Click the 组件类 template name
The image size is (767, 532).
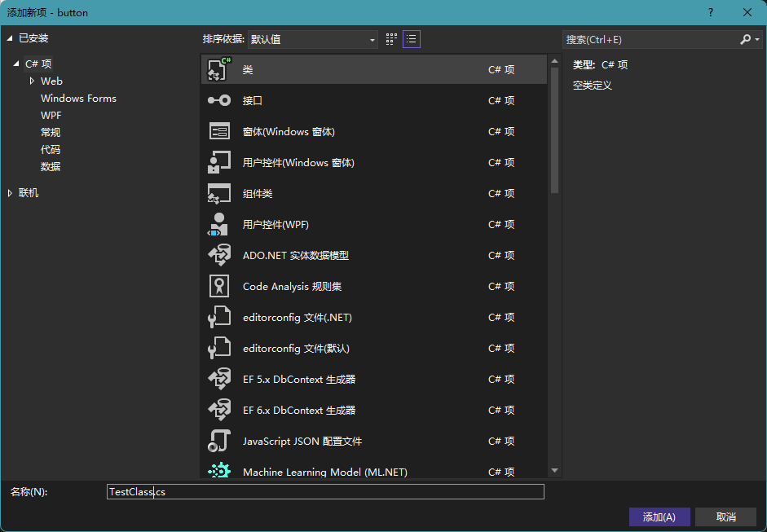click(258, 194)
